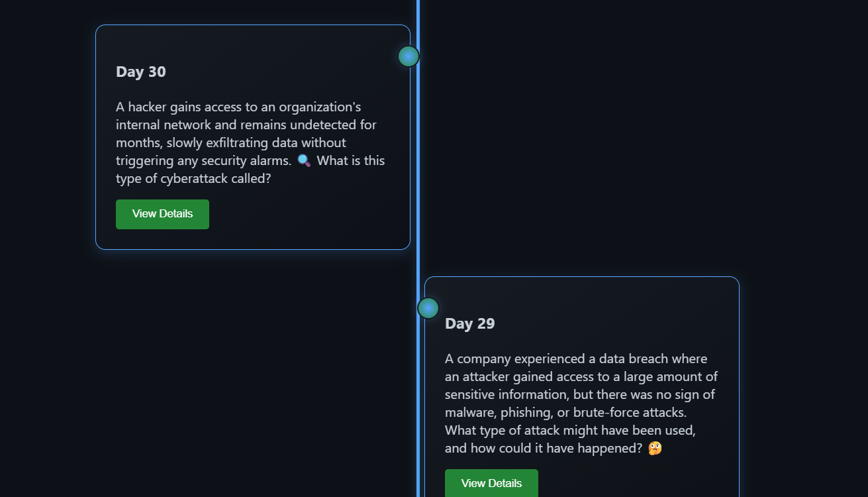Select the Day 30 timeline marker dot
Image resolution: width=868 pixels, height=497 pixels.
(409, 56)
